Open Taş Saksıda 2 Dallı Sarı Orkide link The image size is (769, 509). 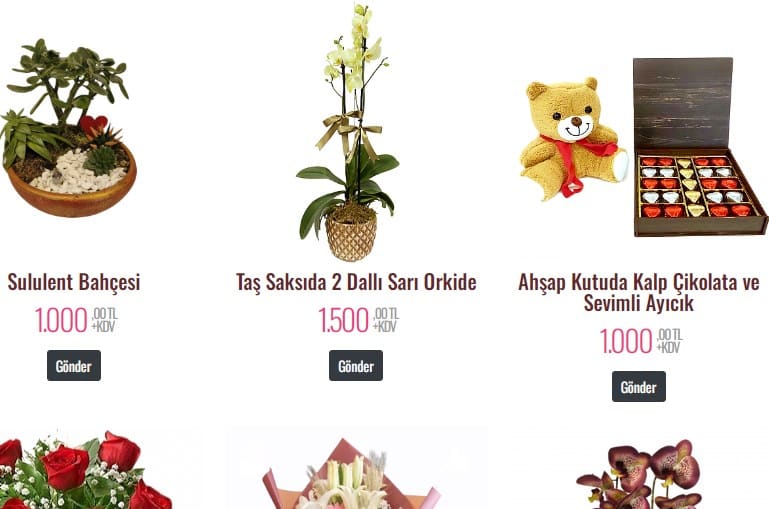click(356, 282)
